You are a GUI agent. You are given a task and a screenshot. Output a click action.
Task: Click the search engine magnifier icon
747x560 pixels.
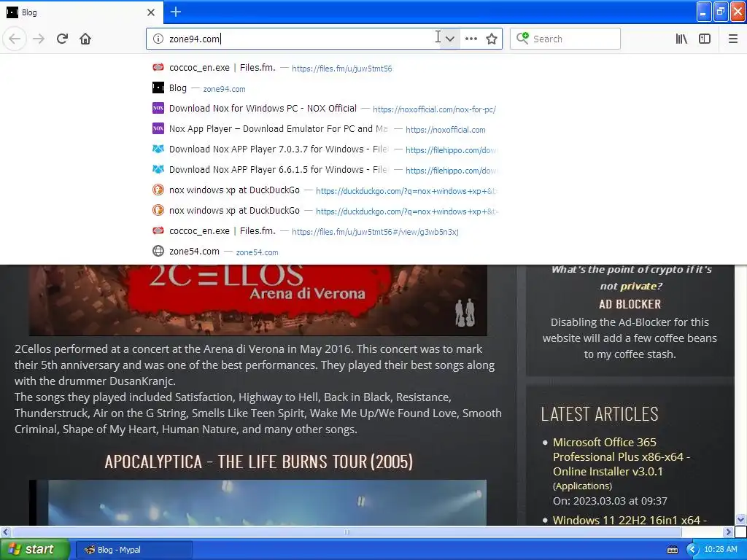click(x=522, y=38)
